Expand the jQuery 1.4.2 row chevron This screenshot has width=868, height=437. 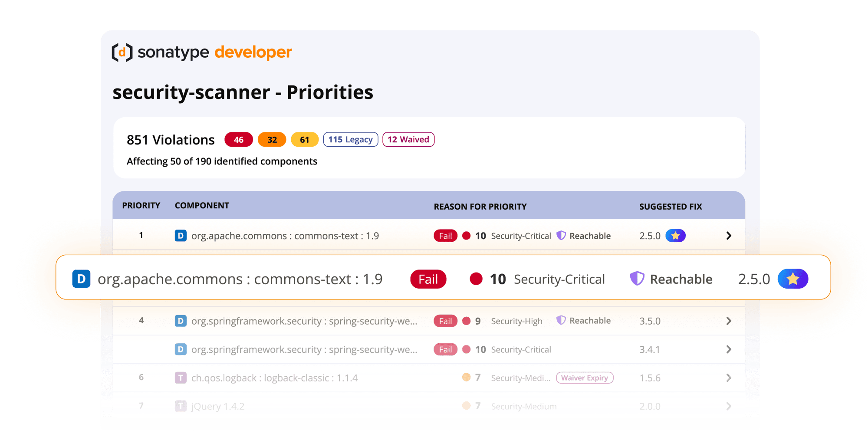pyautogui.click(x=729, y=406)
